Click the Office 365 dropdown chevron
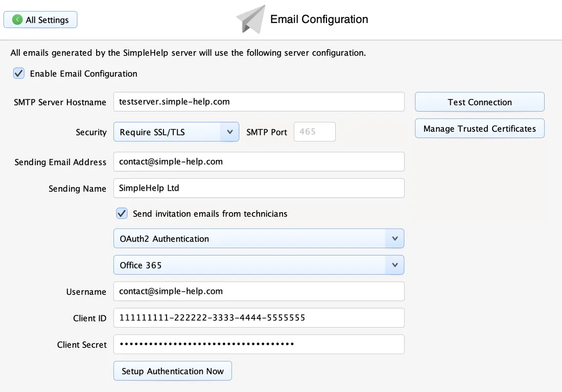The width and height of the screenshot is (562, 392). click(394, 265)
